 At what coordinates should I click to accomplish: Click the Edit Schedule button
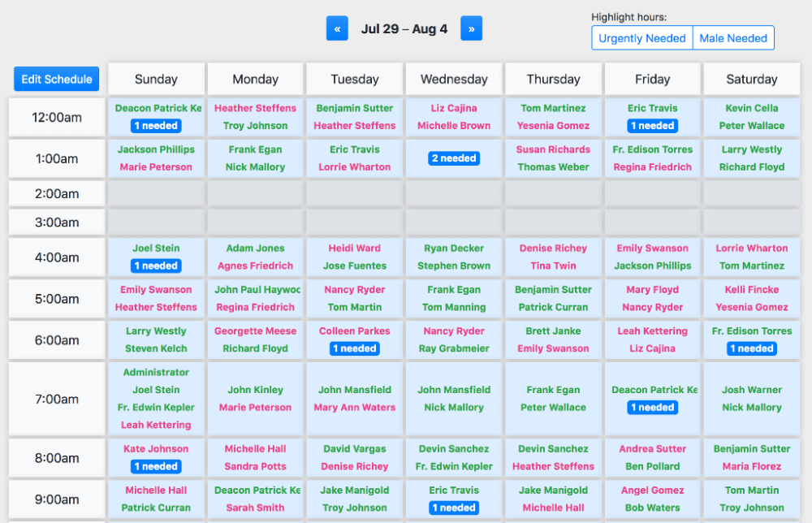56,79
